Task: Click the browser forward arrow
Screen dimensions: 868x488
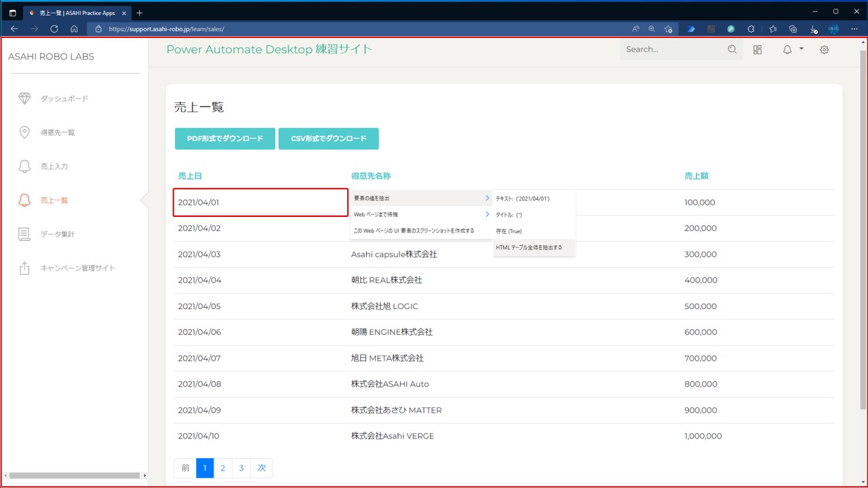Action: coord(34,29)
